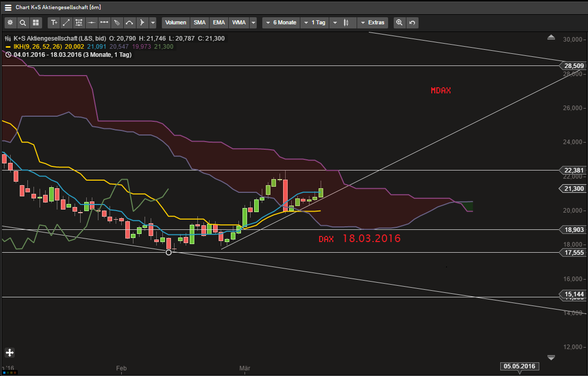Select the 17,555 price level label
The width and height of the screenshot is (588, 376).
pos(573,253)
